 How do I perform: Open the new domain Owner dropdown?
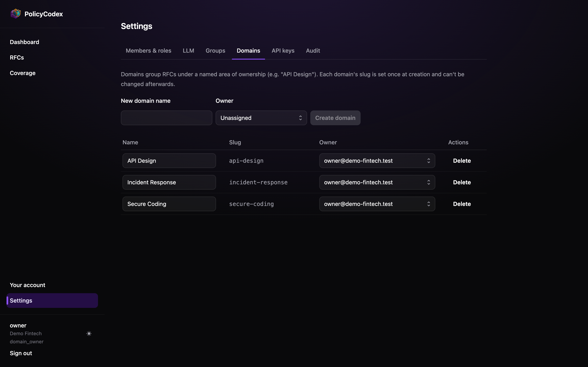tap(261, 118)
